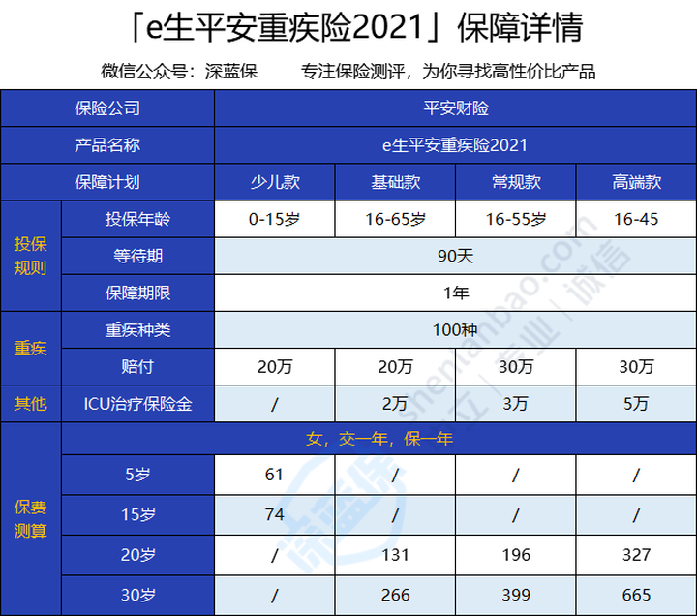
Task: Select 20万 payout under 少儿款
Action: [275, 366]
